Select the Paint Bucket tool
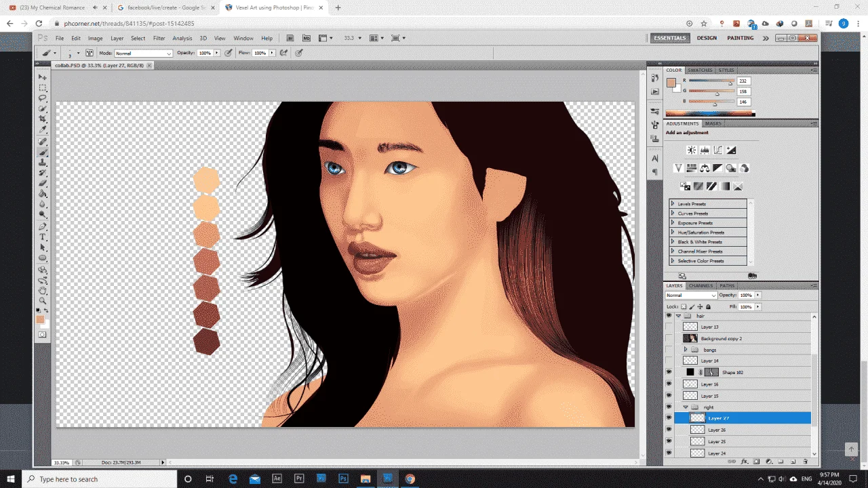Screen dimensions: 868x488 pos(43,194)
